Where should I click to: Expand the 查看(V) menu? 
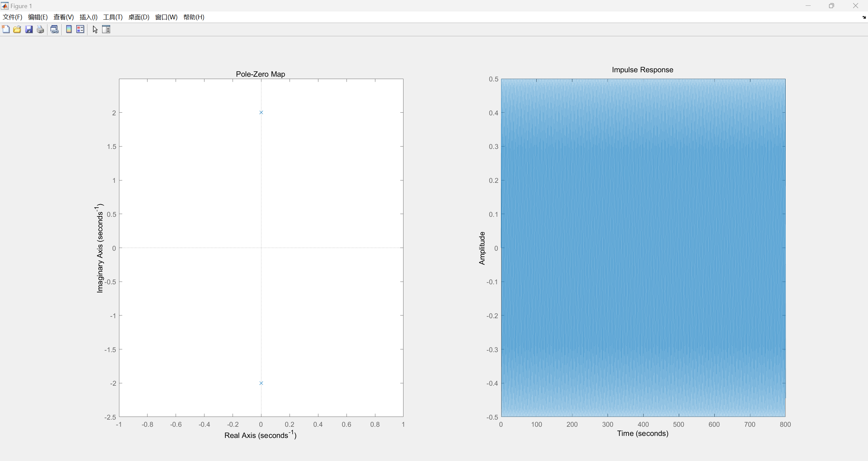tap(63, 17)
